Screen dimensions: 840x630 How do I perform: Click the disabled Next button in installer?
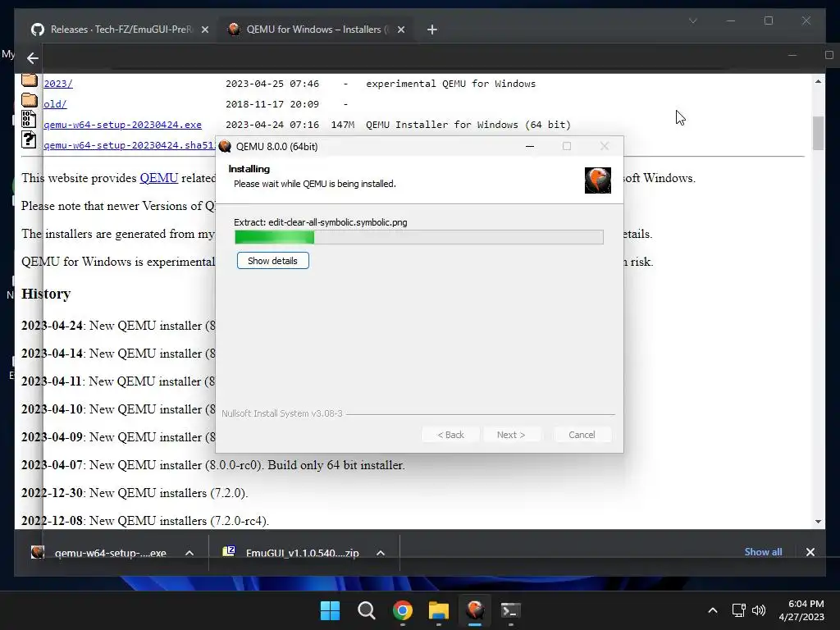coord(511,435)
